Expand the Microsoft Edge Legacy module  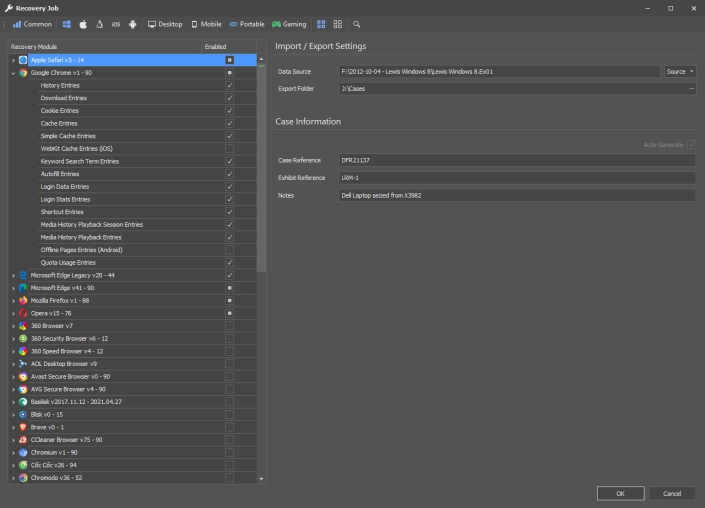click(13, 275)
